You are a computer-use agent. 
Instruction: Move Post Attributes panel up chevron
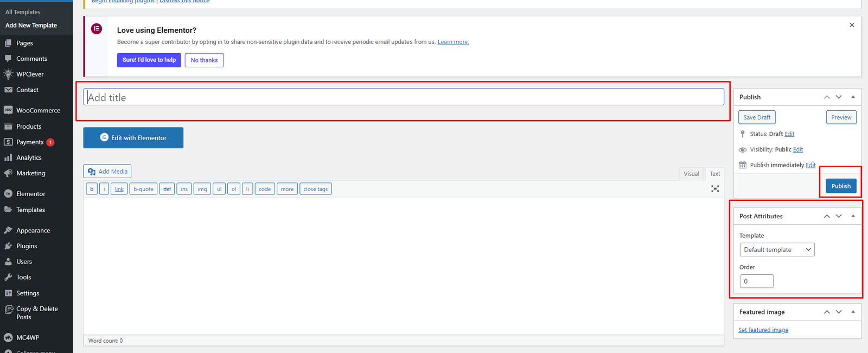[827, 216]
